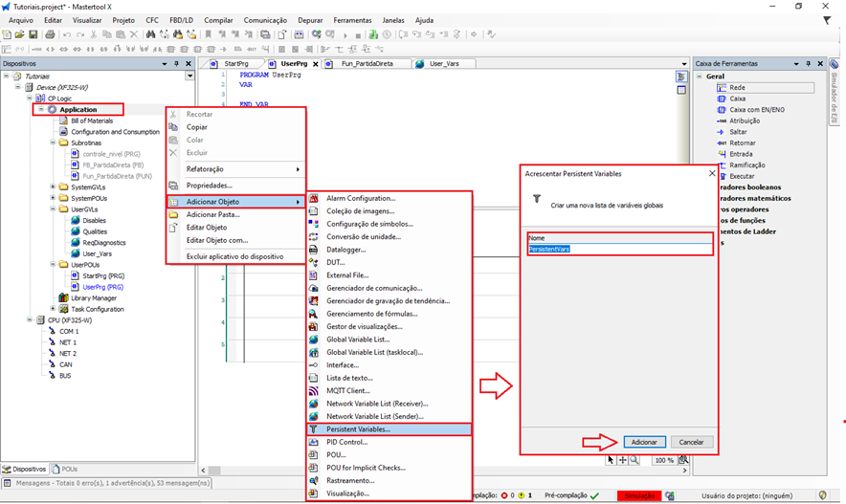Collapse the Geral toolbox category
846x504 pixels.
click(x=701, y=77)
